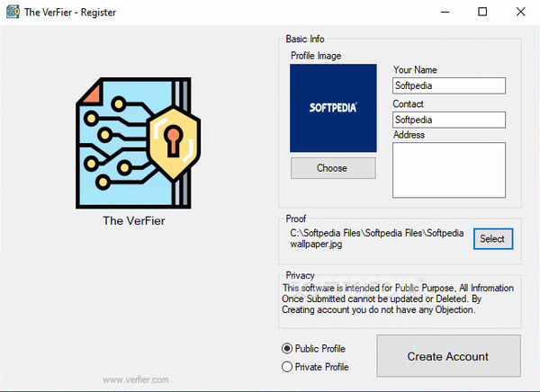Viewport: 540px width, 392px height.
Task: Click the "Proof" group title
Action: tap(296, 218)
